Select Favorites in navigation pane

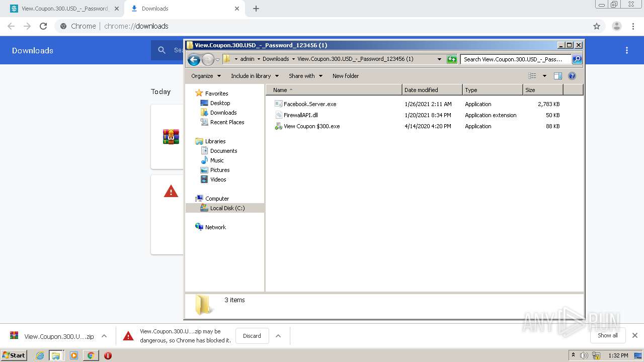click(216, 94)
